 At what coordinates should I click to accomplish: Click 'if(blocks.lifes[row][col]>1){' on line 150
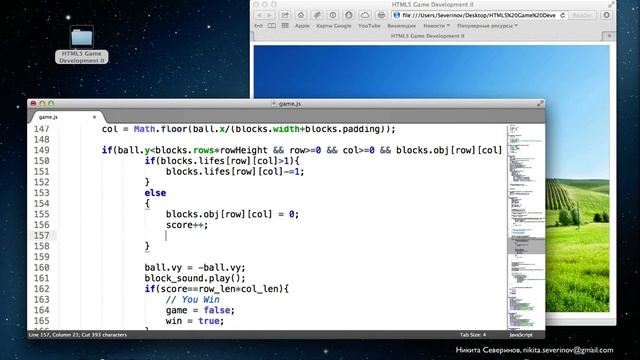[222, 161]
